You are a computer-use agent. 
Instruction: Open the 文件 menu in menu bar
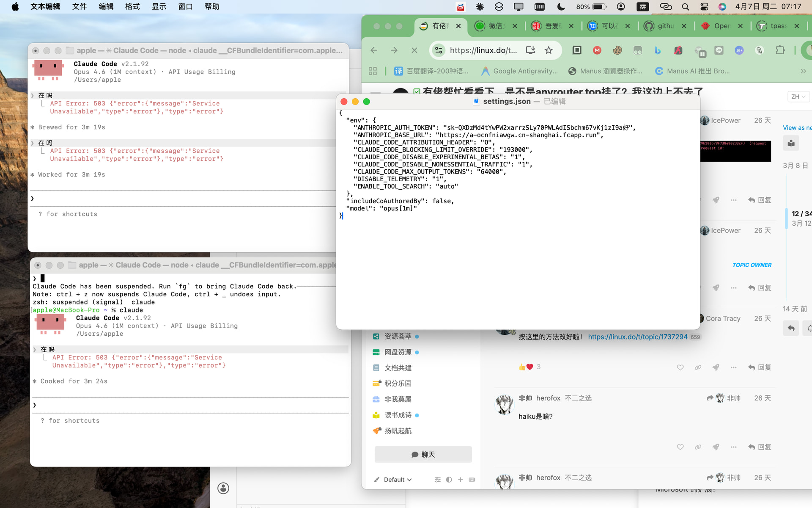(x=80, y=6)
